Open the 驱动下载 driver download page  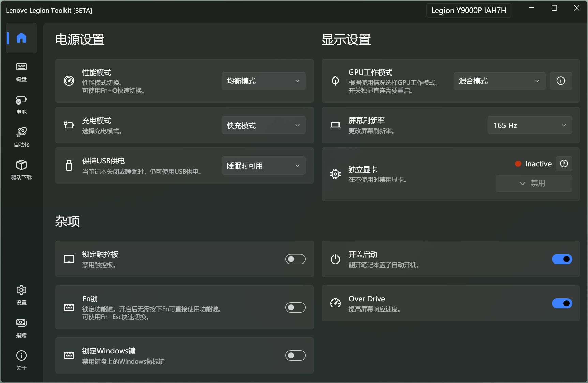(x=21, y=170)
